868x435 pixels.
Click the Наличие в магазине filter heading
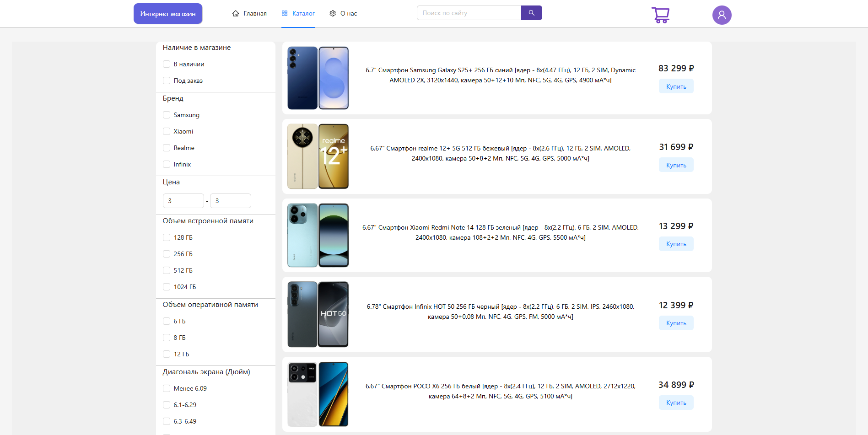tap(197, 48)
